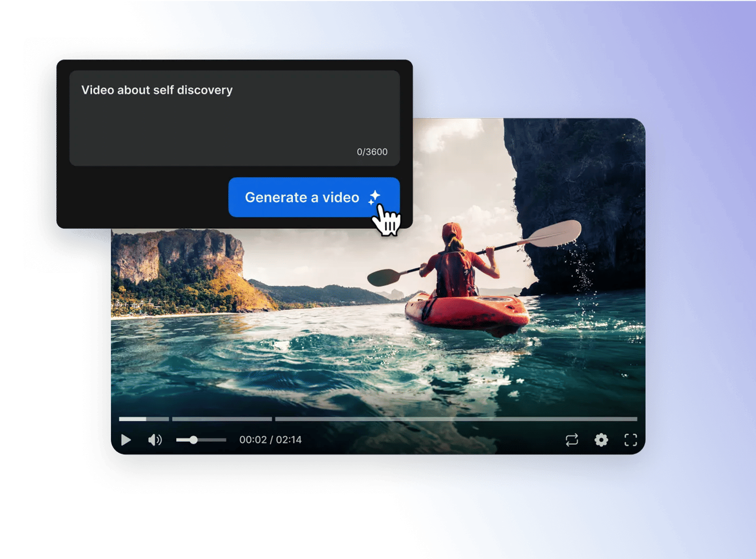Enter fullscreen mode
756x559 pixels.
tap(630, 440)
